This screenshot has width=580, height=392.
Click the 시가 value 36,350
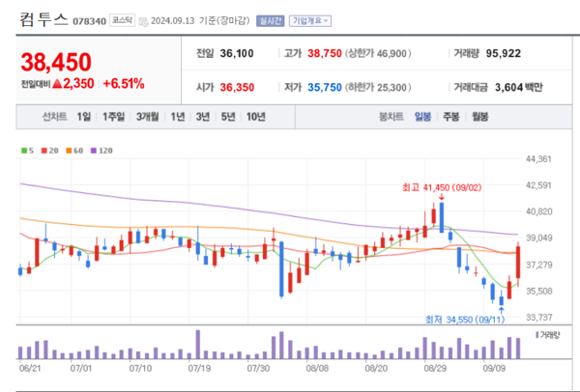pos(237,88)
